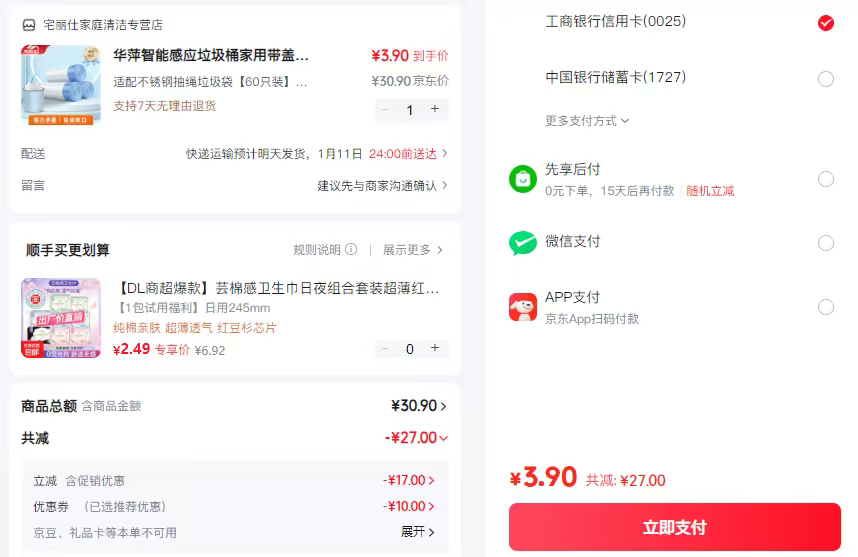Click the store icon beside 宅丽仕家庭清洁专营店

point(28,25)
